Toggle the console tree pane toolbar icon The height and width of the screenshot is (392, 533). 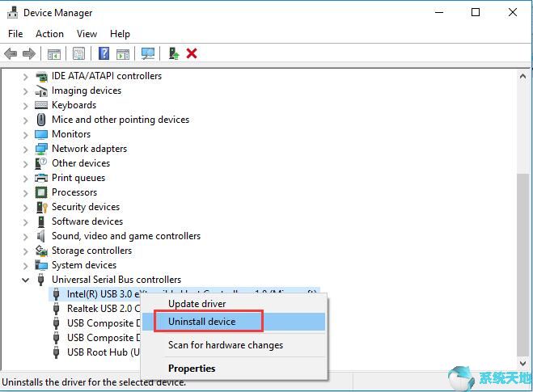[x=54, y=53]
